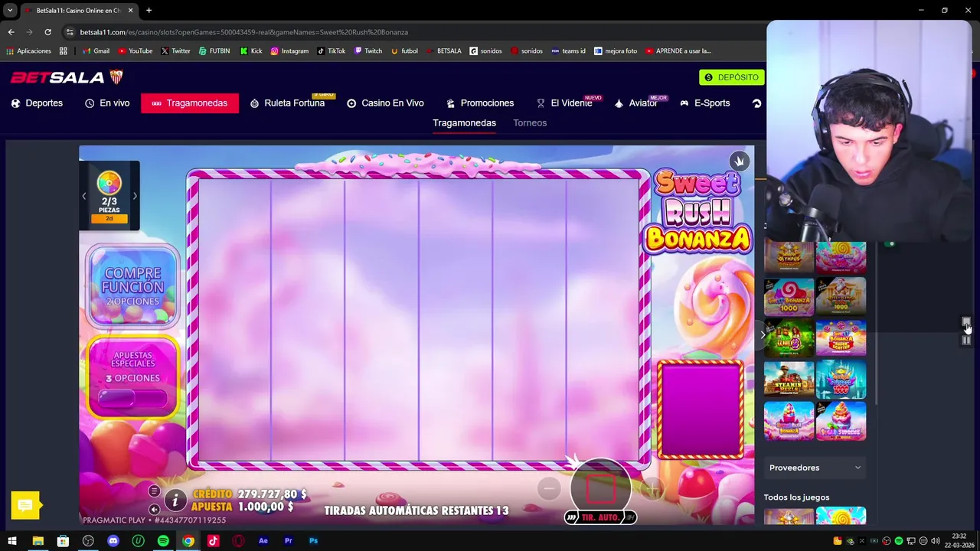Launch the Sweet Bonanza Super Scatter game
This screenshot has height=551, width=980.
tap(841, 338)
